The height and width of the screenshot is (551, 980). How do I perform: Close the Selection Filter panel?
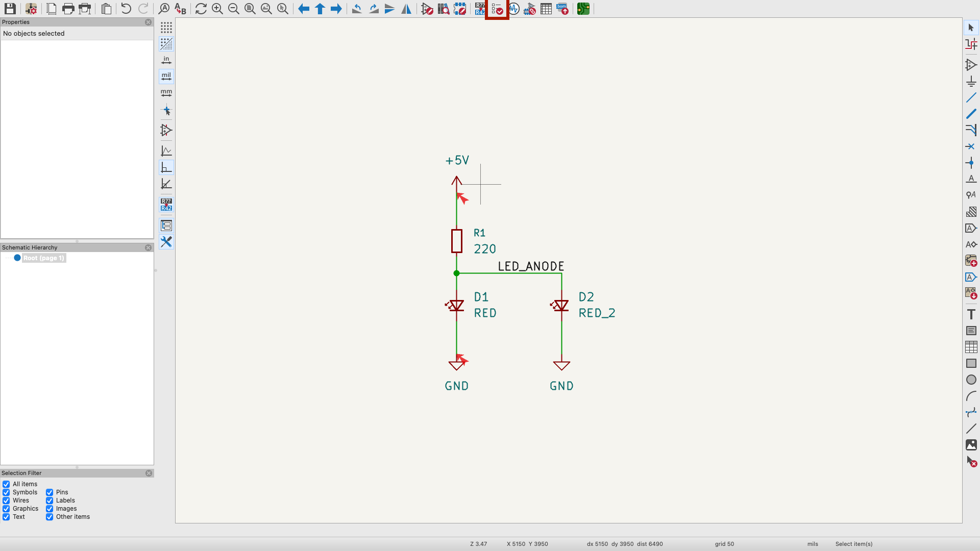(149, 473)
